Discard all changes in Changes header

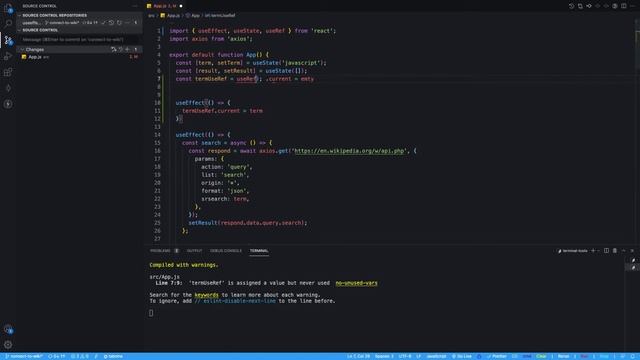click(121, 49)
